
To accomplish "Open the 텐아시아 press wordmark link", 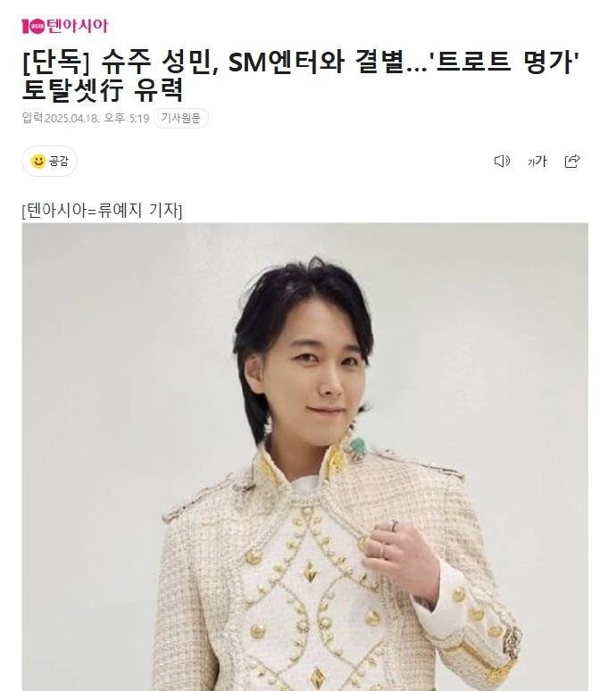I will coord(65,27).
